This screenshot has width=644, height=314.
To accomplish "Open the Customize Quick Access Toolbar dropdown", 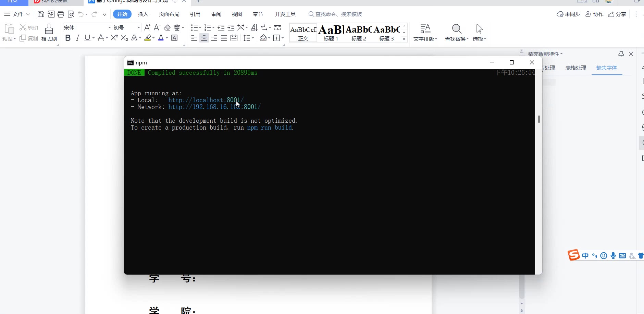I will click(105, 14).
